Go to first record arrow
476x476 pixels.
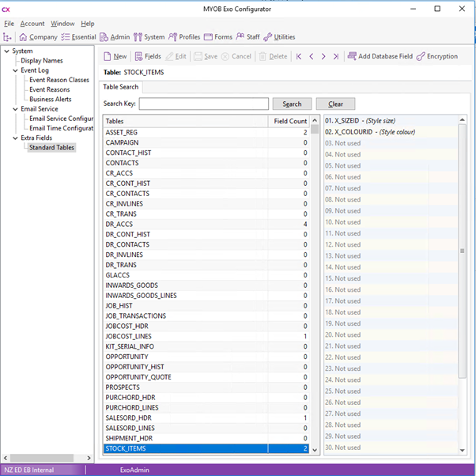299,56
